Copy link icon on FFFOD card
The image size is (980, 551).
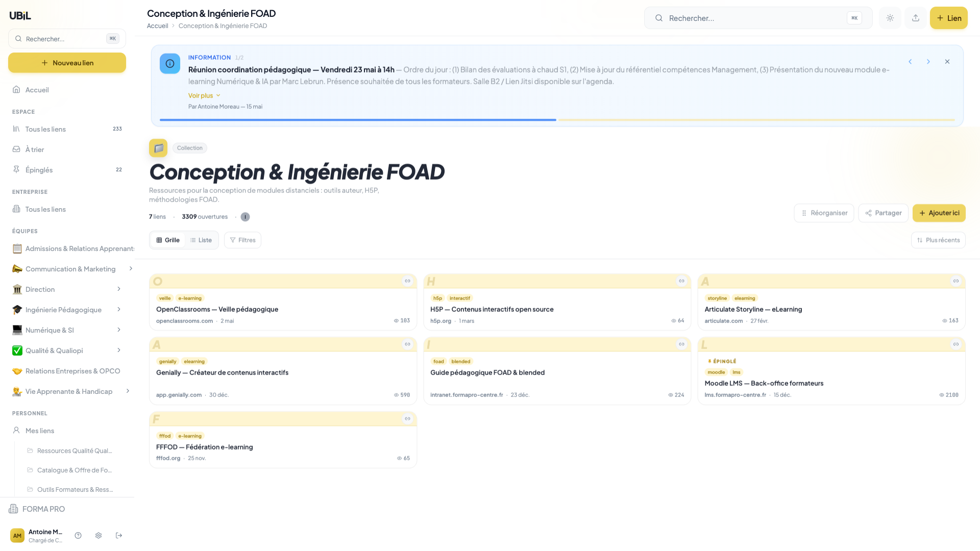click(x=407, y=419)
